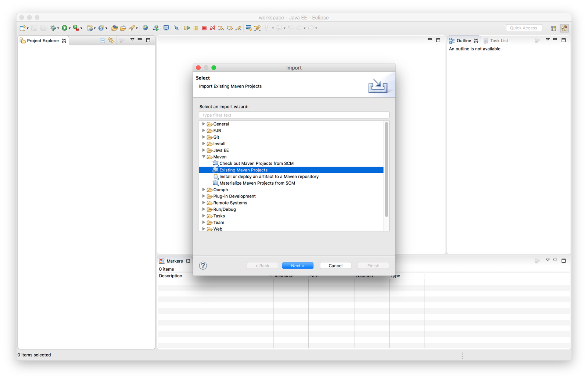This screenshot has width=588, height=380.
Task: Click the Step Into debug icon
Action: [x=221, y=28]
